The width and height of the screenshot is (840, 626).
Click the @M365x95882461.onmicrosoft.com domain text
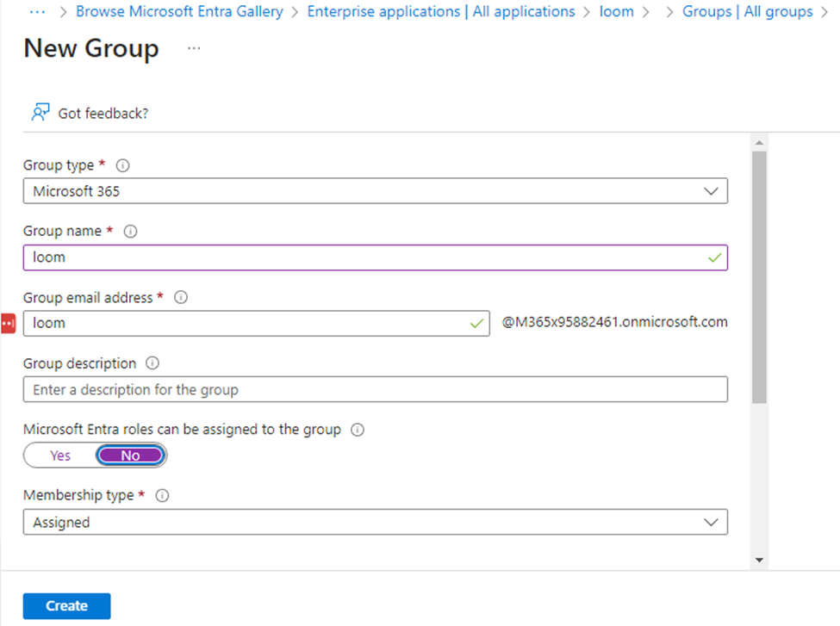614,322
